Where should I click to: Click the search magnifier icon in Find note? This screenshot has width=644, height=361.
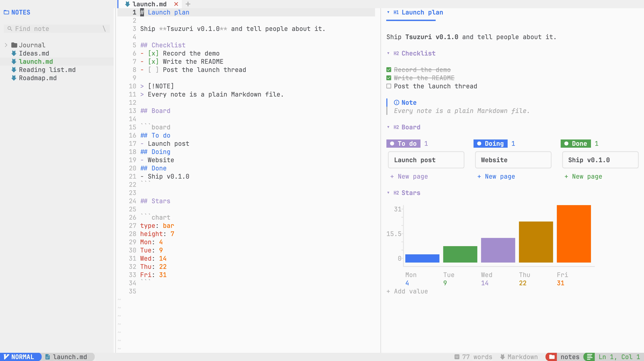pos(10,29)
